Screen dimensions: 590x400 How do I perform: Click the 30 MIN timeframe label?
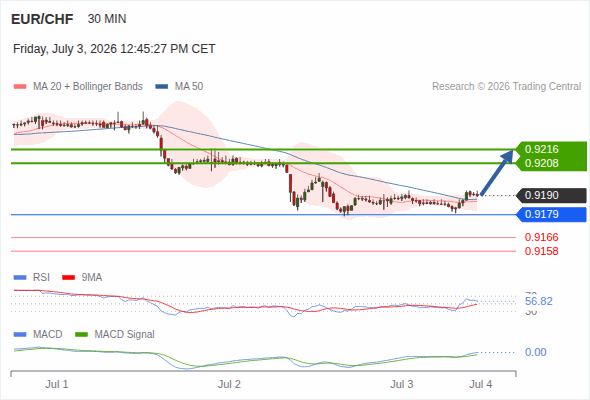pos(107,19)
